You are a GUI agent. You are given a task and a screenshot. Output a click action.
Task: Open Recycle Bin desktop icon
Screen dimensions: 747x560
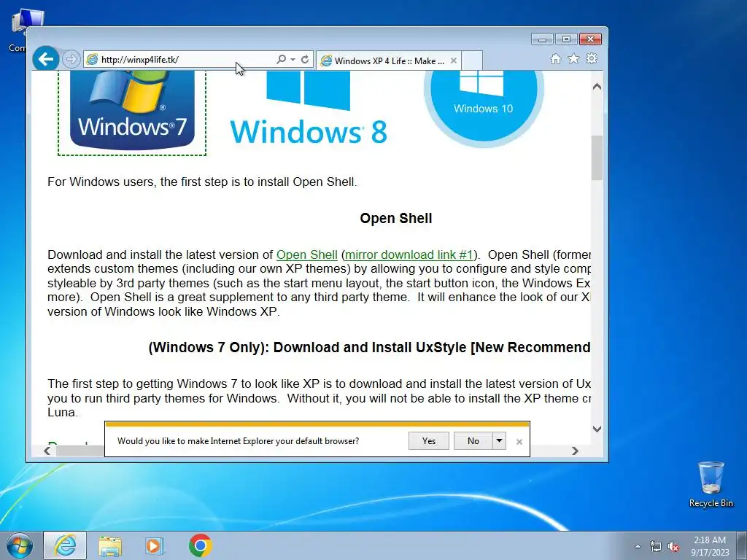tap(711, 484)
